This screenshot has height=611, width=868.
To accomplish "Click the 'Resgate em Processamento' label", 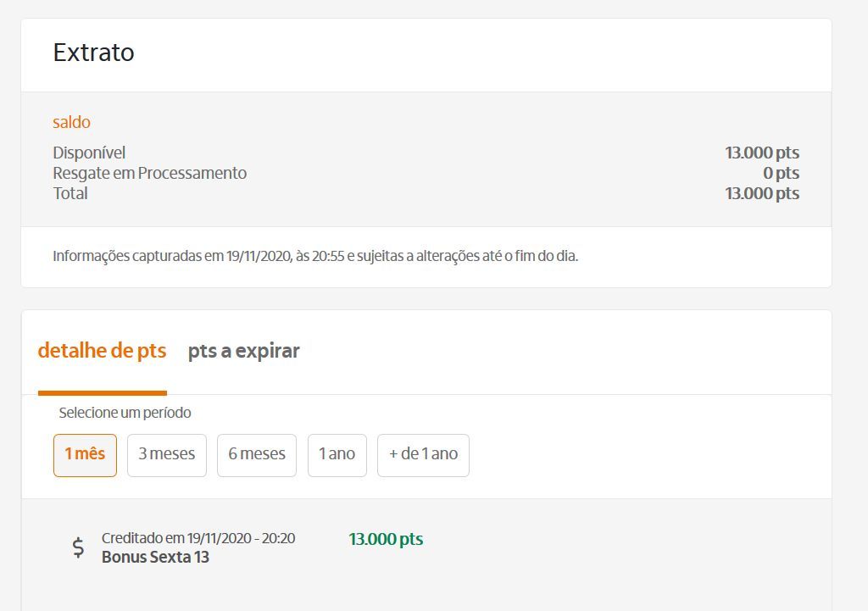I will (x=149, y=173).
